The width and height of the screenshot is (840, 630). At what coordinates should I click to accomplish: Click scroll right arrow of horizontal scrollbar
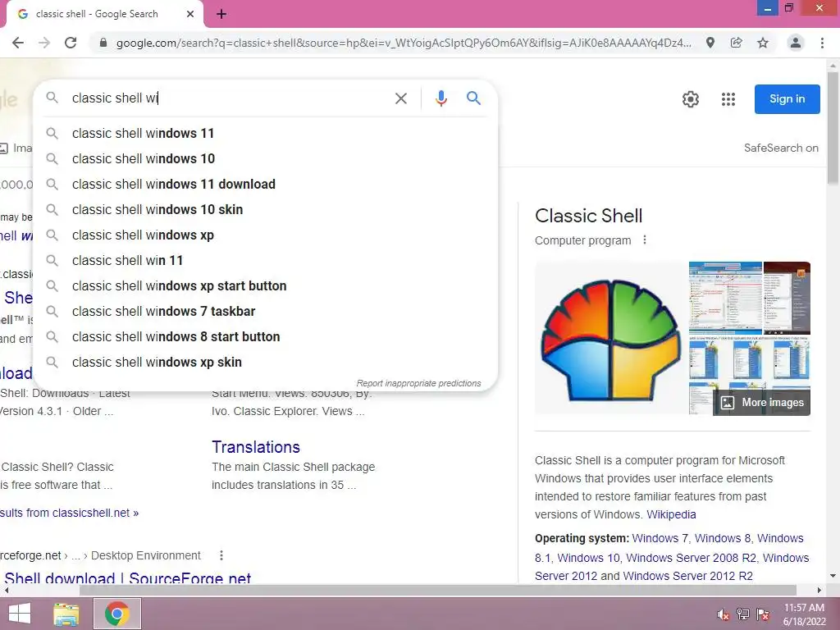pos(819,591)
